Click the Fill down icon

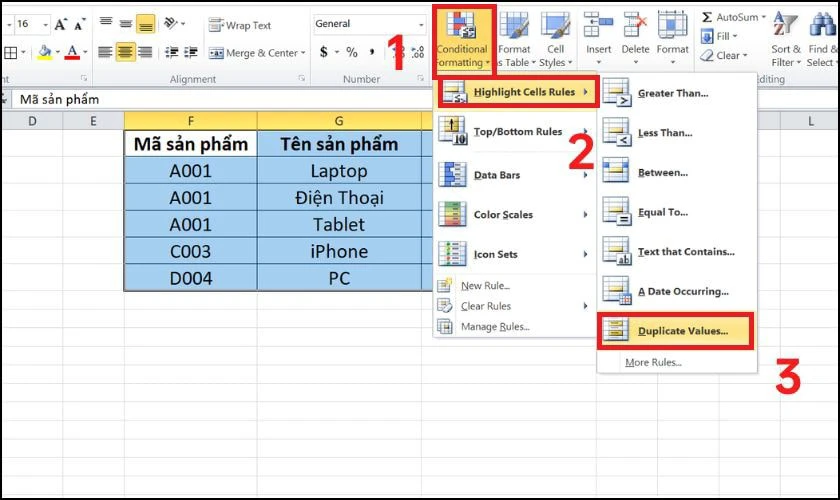tap(707, 36)
